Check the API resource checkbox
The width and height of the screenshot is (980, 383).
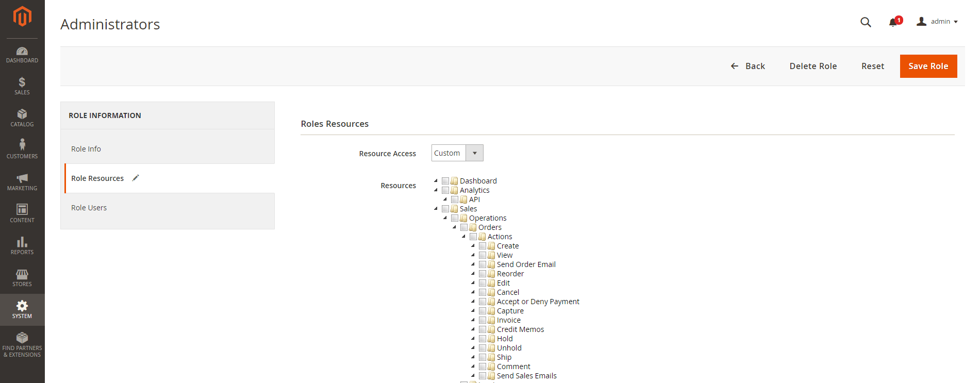tap(455, 199)
